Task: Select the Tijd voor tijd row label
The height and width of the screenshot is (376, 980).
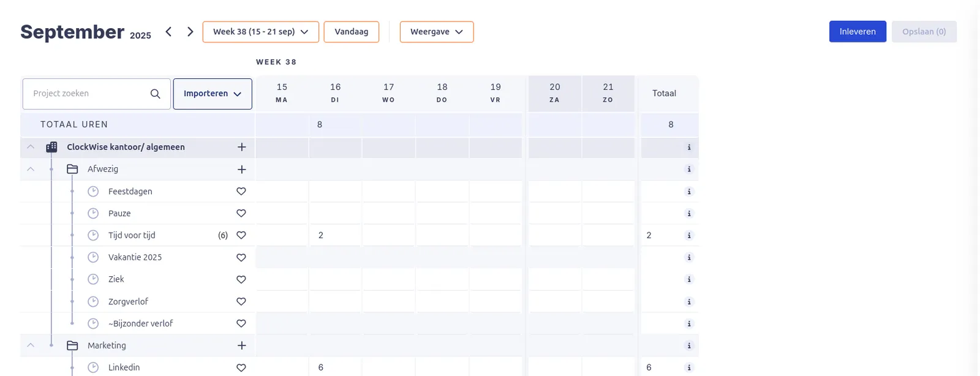Action: click(132, 235)
